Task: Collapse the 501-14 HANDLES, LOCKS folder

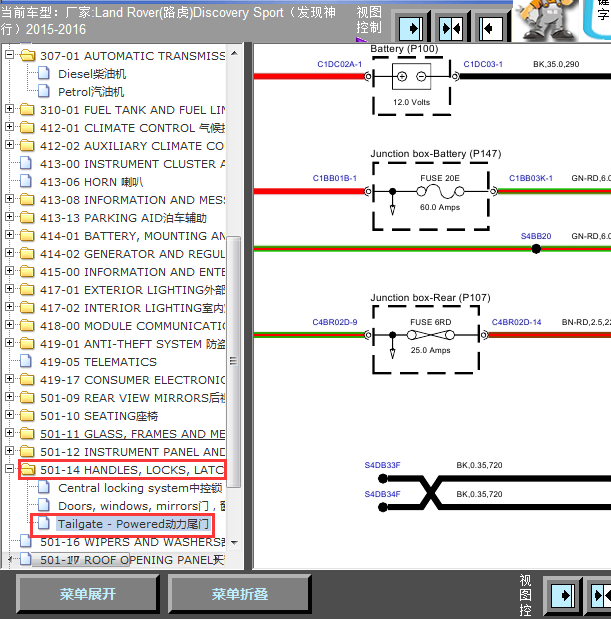Action: click(9, 469)
